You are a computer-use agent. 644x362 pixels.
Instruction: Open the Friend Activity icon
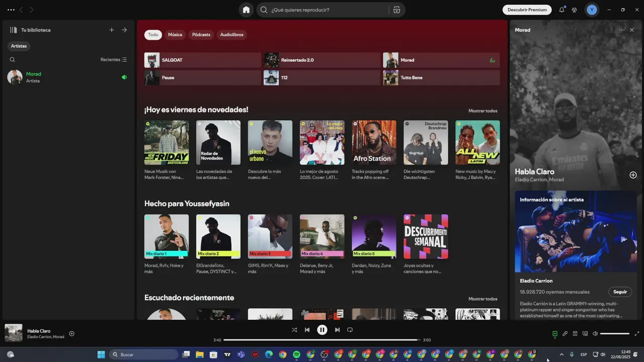[574, 10]
